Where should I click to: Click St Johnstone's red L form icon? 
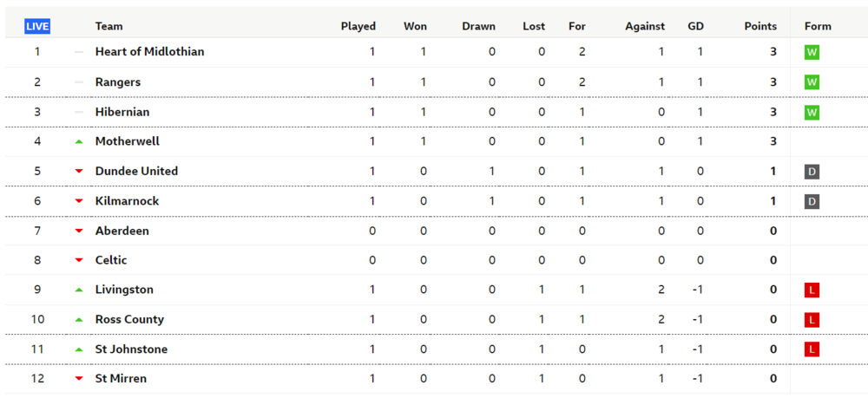812,349
